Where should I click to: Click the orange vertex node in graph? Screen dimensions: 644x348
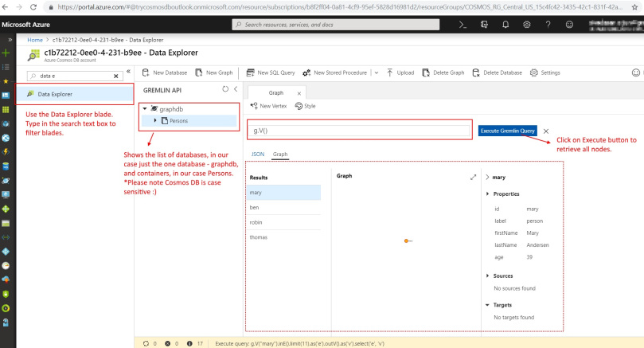coord(406,240)
